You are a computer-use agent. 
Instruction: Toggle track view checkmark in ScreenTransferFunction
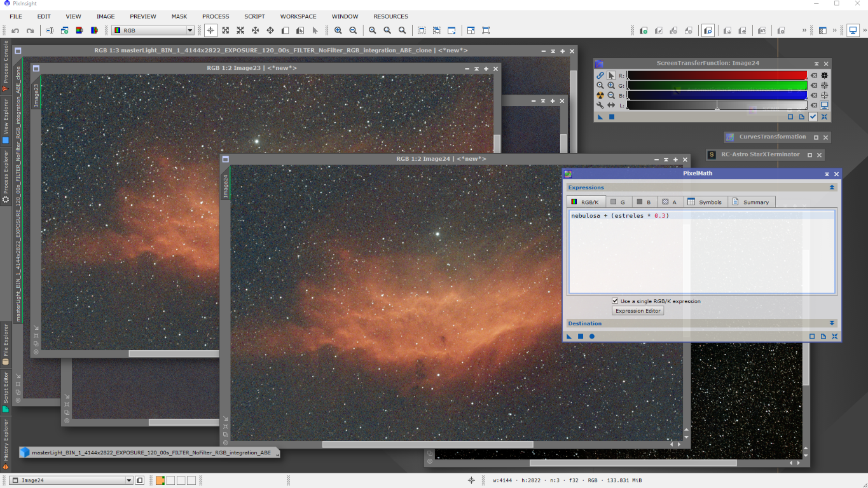point(813,117)
